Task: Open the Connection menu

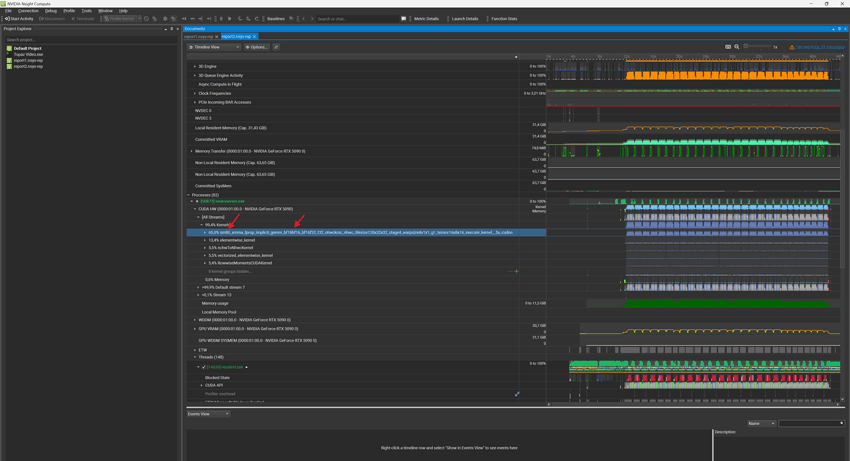Action: pos(28,11)
